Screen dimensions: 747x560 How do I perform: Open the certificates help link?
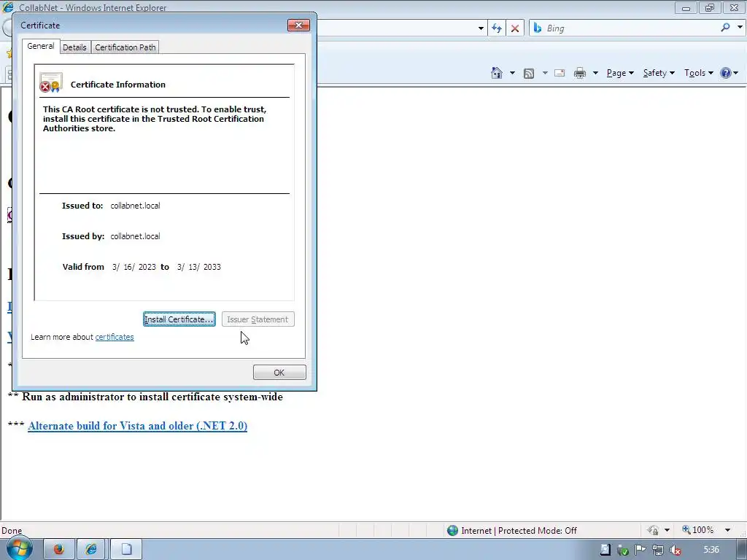115,337
